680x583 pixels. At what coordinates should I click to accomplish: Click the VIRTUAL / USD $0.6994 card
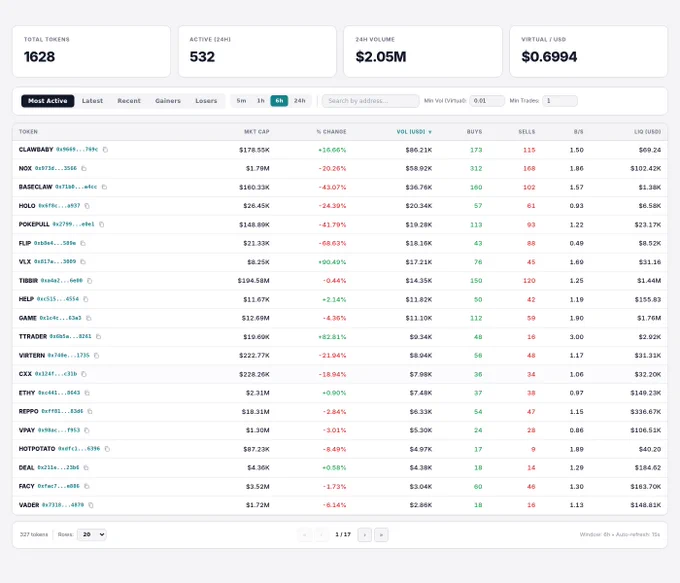[x=588, y=52]
